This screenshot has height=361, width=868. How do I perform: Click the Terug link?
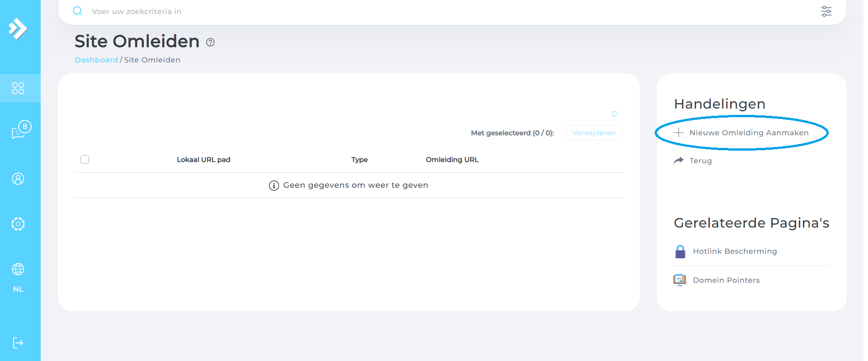[x=700, y=161]
